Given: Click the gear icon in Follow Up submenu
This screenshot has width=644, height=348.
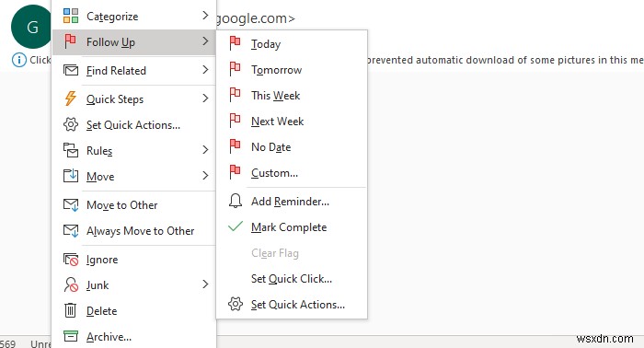Looking at the screenshot, I should [x=236, y=304].
